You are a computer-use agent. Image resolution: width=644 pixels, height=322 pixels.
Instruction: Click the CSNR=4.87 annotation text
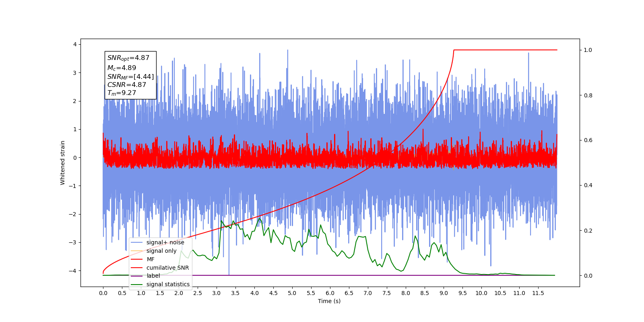(x=126, y=85)
